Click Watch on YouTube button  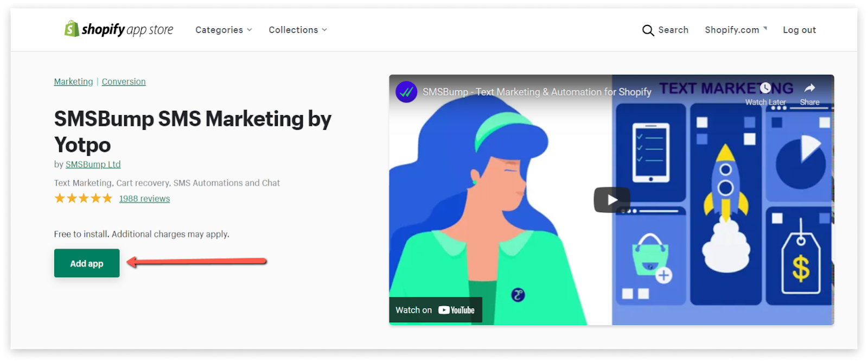[x=435, y=310]
